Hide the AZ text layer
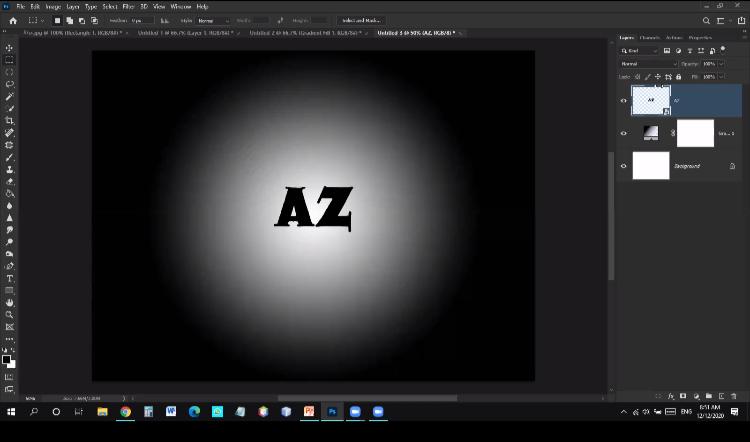 [x=624, y=100]
